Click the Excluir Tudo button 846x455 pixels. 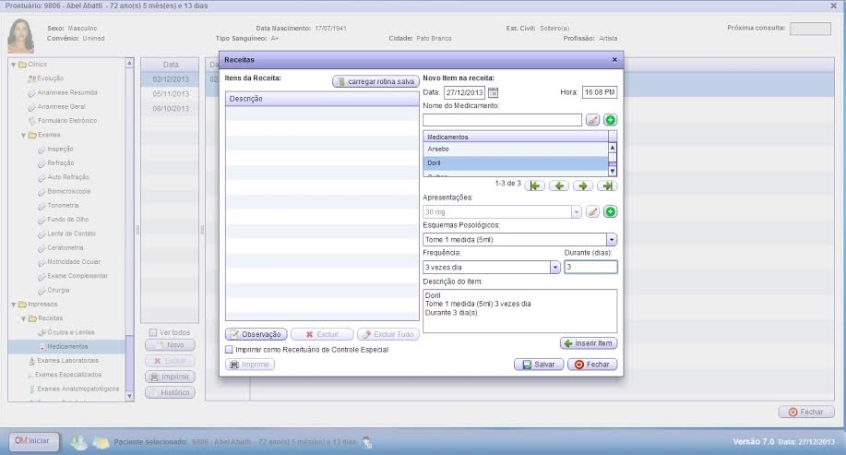point(388,334)
